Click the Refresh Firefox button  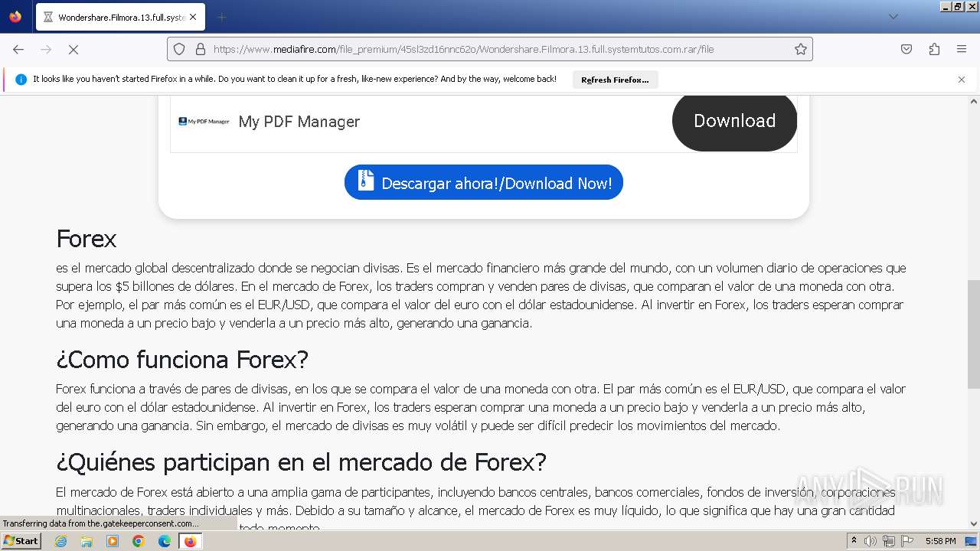click(615, 80)
